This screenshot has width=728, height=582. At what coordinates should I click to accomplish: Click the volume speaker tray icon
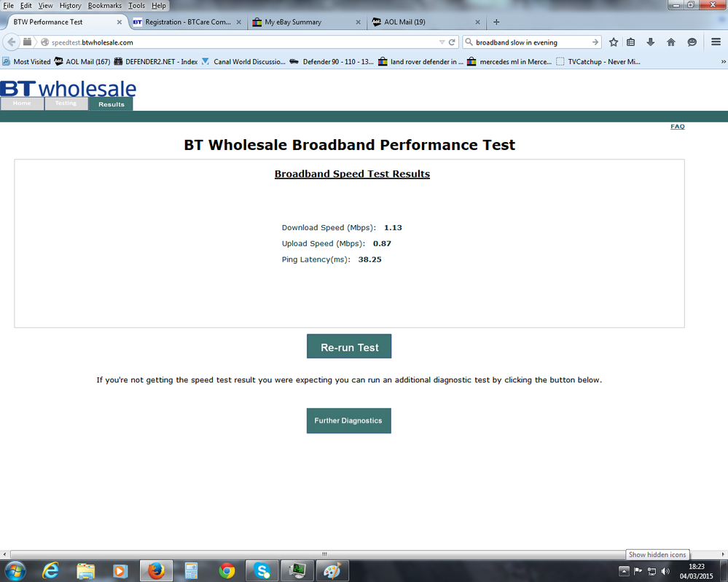pyautogui.click(x=665, y=571)
